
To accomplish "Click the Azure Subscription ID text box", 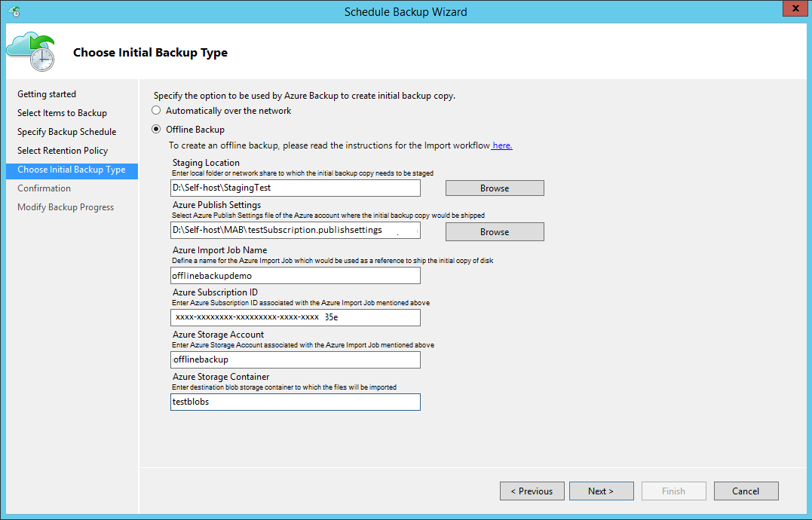I will [294, 317].
